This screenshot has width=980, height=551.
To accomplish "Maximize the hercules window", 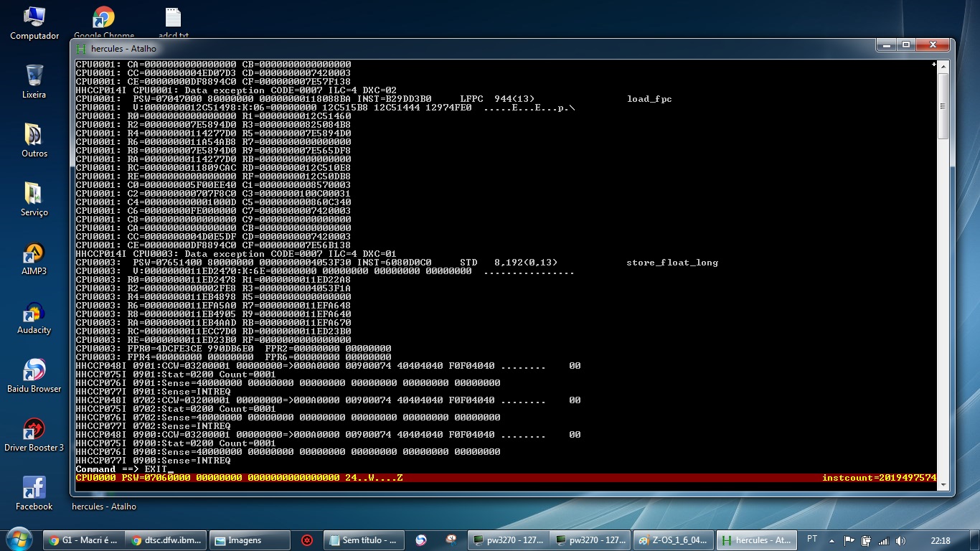I will point(906,45).
